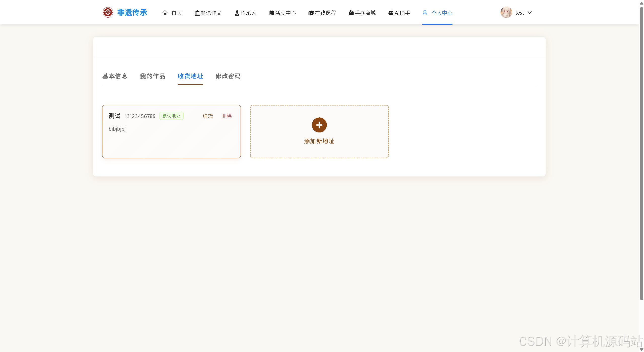
Task: Click the page vertical scrollbar
Action: click(x=641, y=151)
